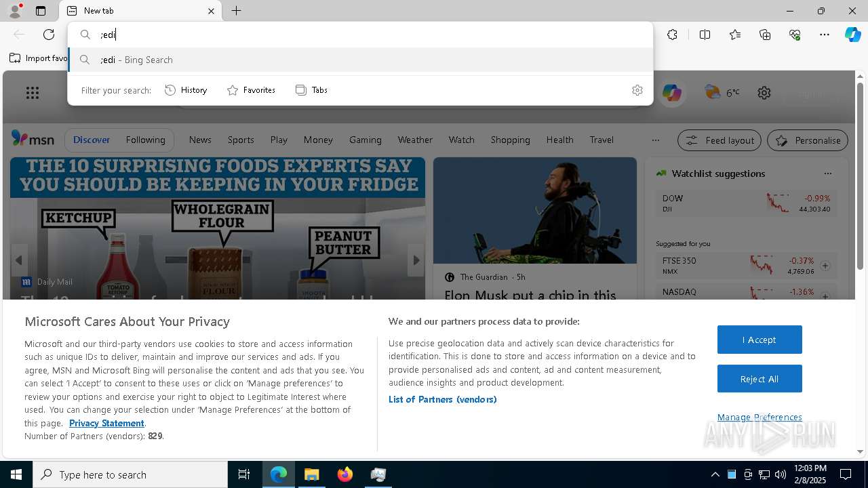Launch Firefox from taskbar
The height and width of the screenshot is (488, 868).
345,474
